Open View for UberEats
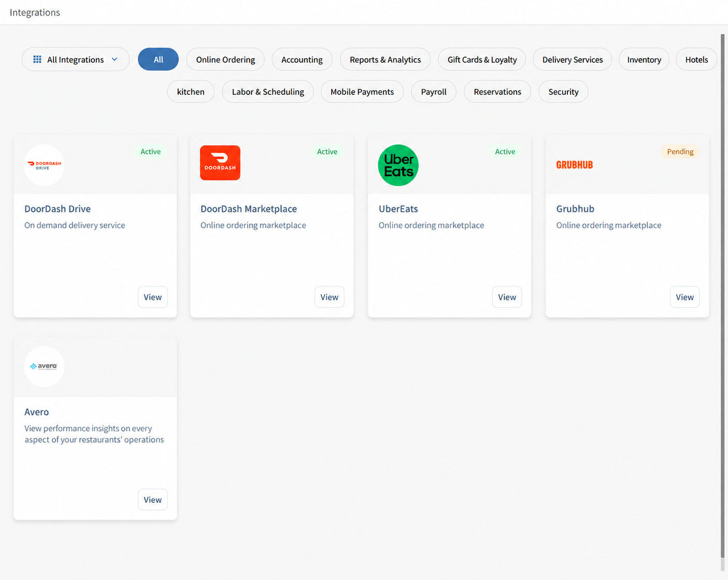 click(x=507, y=297)
